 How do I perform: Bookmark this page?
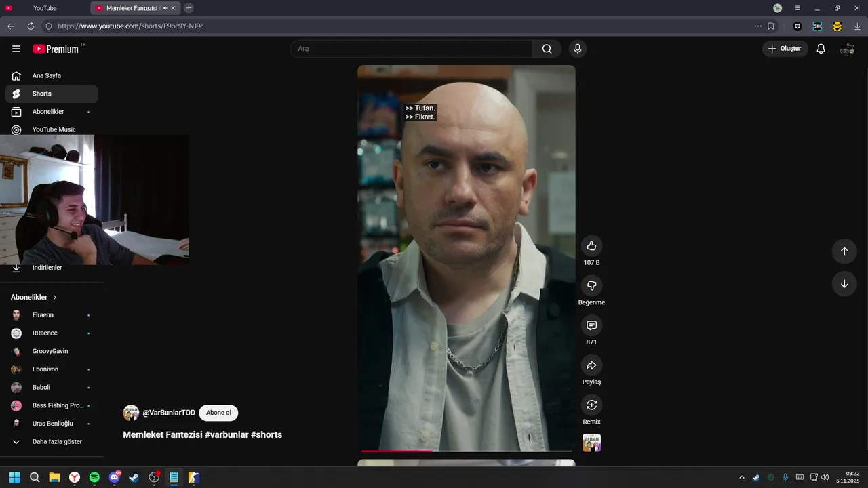[770, 26]
